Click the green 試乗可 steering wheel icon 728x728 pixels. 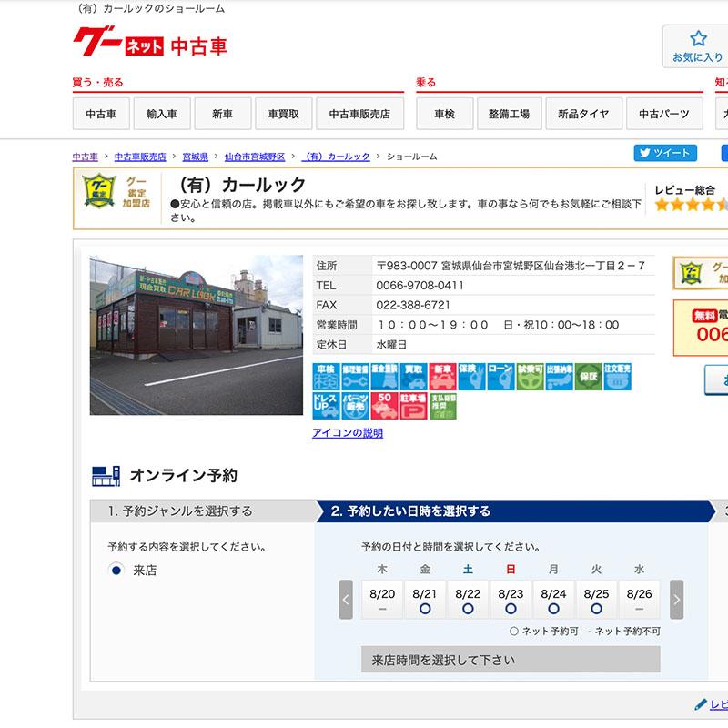point(531,377)
